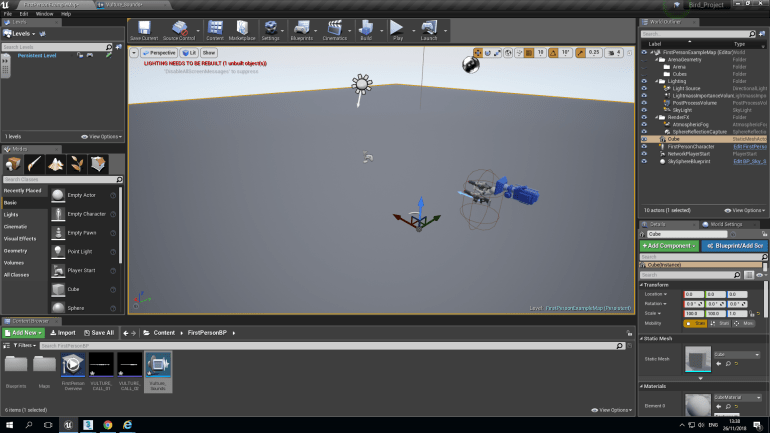Click Save All in Content Browser
770x433 pixels.
click(99, 333)
